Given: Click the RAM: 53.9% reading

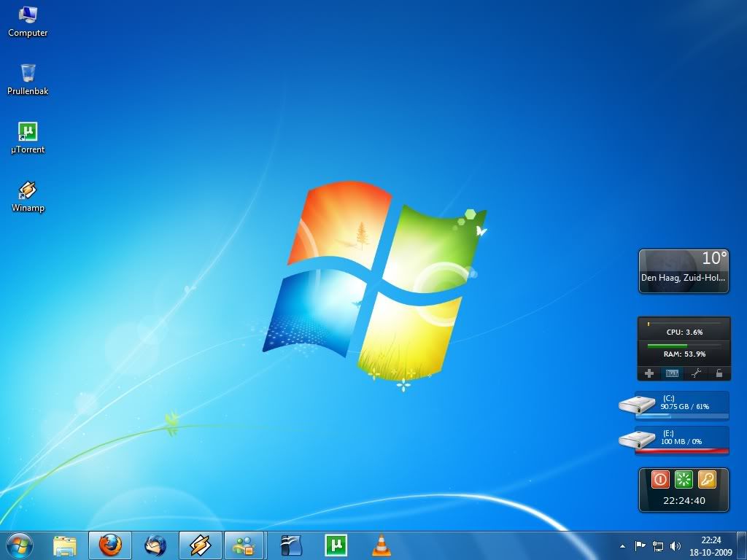Looking at the screenshot, I should 684,354.
